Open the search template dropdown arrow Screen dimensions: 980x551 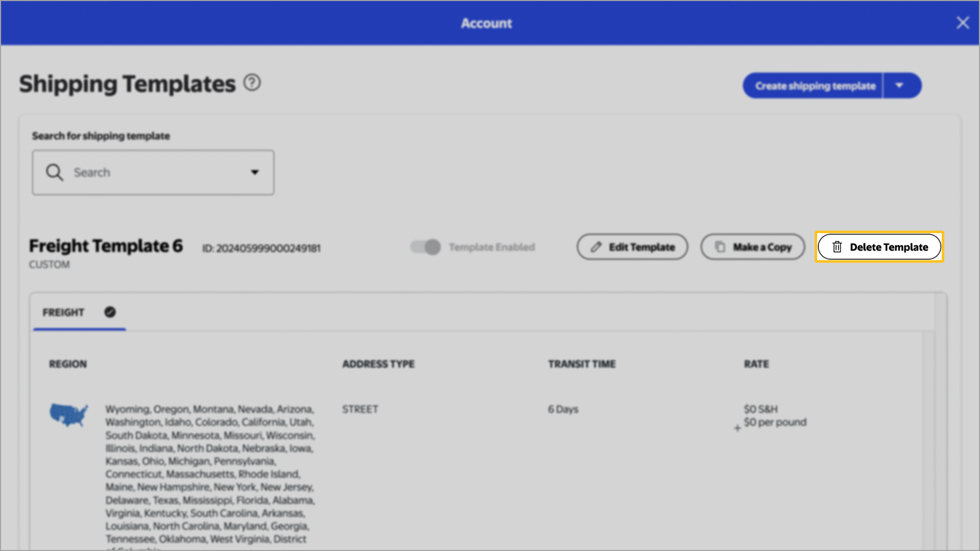click(255, 172)
